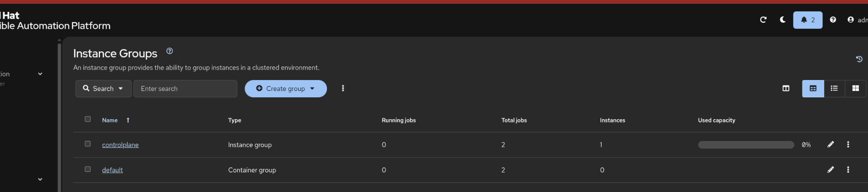
Task: Open the manage columns icon
Action: coord(786,88)
